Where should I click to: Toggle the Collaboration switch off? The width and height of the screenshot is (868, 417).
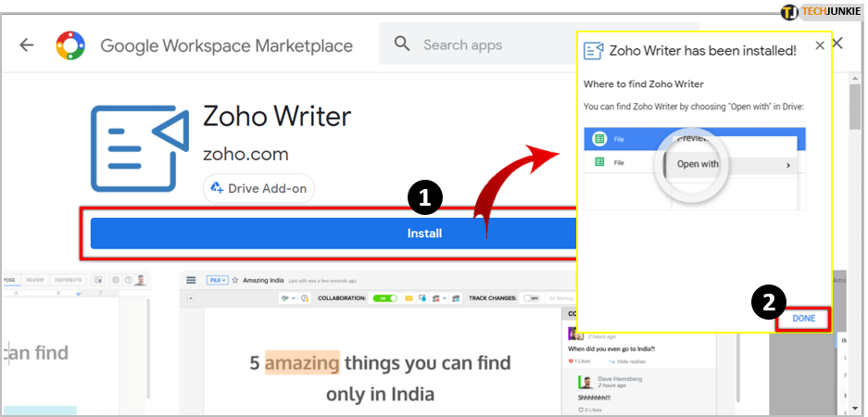384,298
